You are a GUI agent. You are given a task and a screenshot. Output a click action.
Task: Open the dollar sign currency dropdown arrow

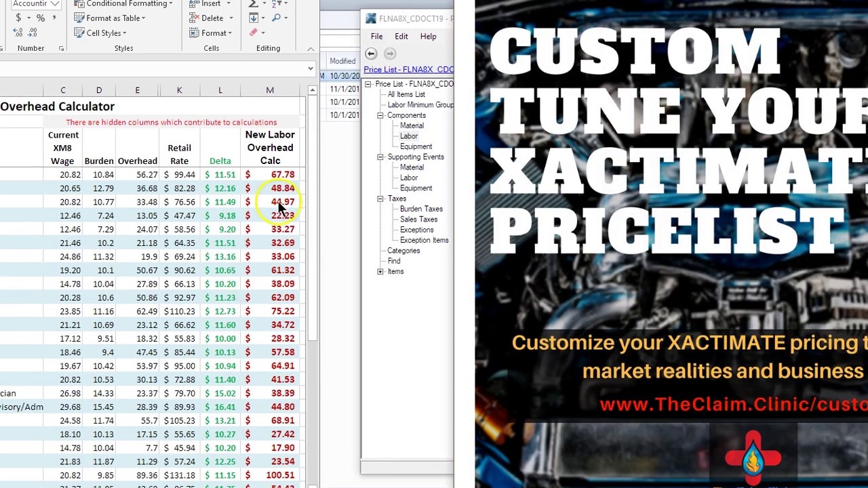tap(28, 18)
